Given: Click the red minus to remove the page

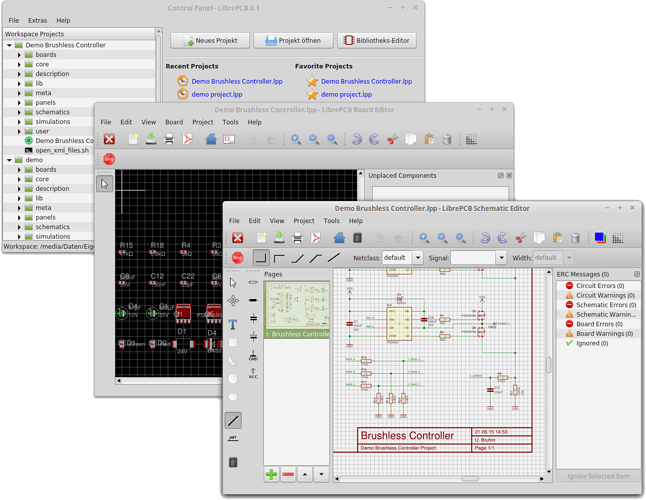Looking at the screenshot, I should pyautogui.click(x=288, y=474).
